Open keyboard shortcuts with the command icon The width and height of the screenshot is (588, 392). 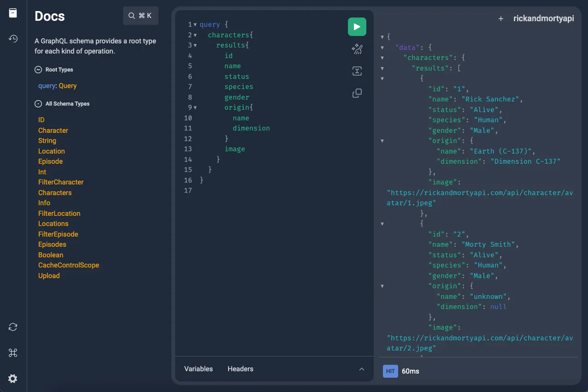point(13,353)
